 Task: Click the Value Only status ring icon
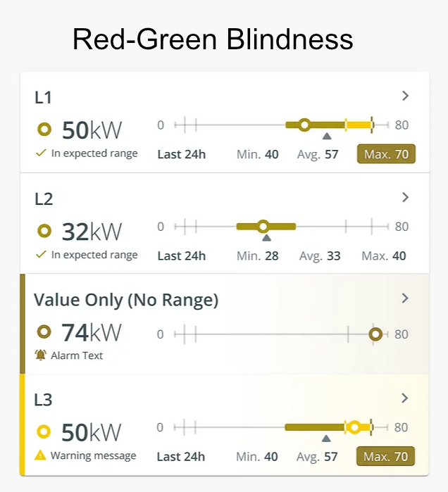tap(44, 332)
